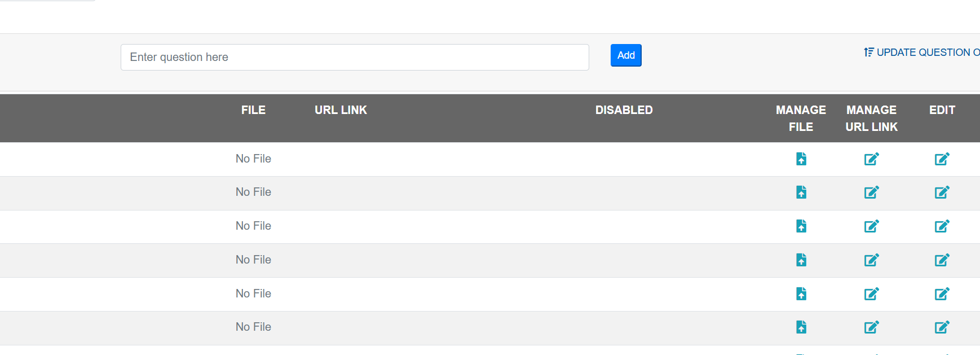This screenshot has height=355, width=980.
Task: Click inside the Enter question here field
Action: click(354, 57)
